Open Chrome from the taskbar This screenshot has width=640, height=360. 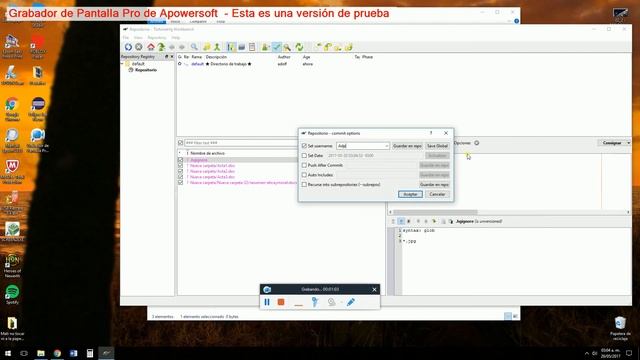[x=57, y=353]
